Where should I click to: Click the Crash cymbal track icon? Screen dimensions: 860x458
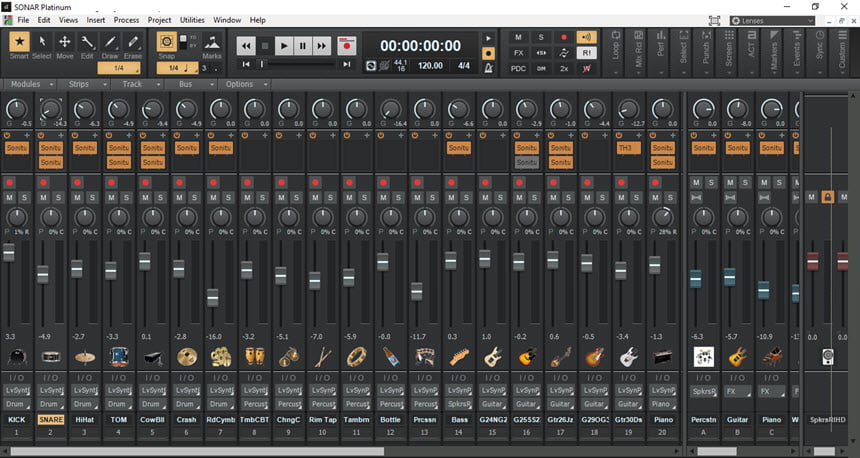(187, 357)
